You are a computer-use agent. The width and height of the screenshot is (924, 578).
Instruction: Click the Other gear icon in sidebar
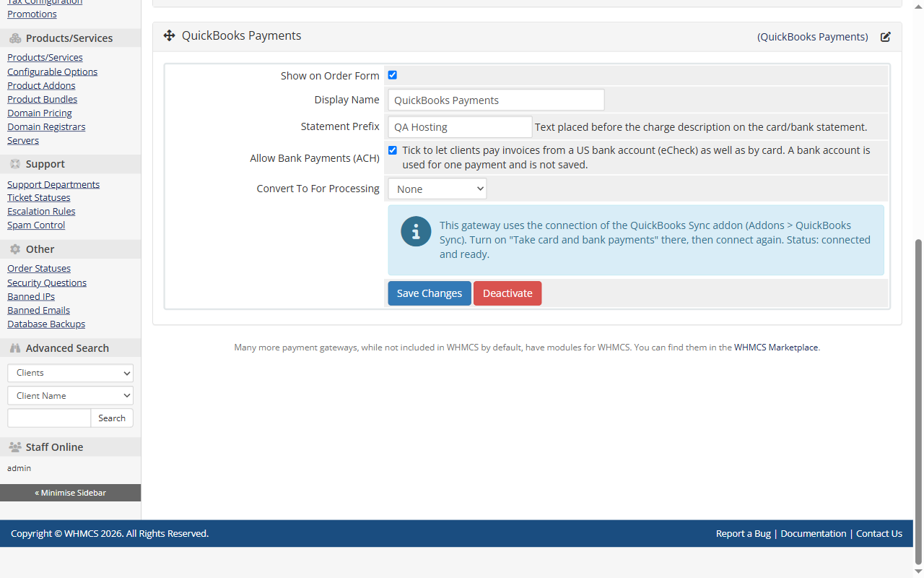coord(15,249)
